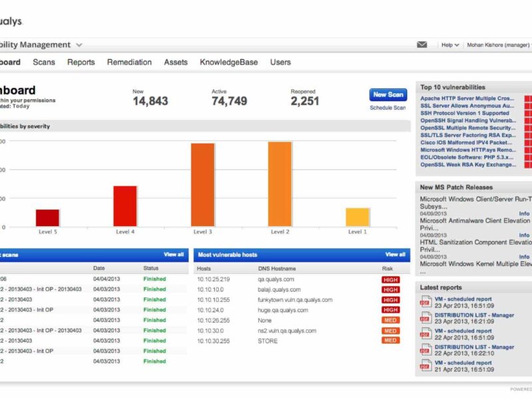Open Cisco IOS Malformed IPV4 Packet... link

tap(466, 142)
